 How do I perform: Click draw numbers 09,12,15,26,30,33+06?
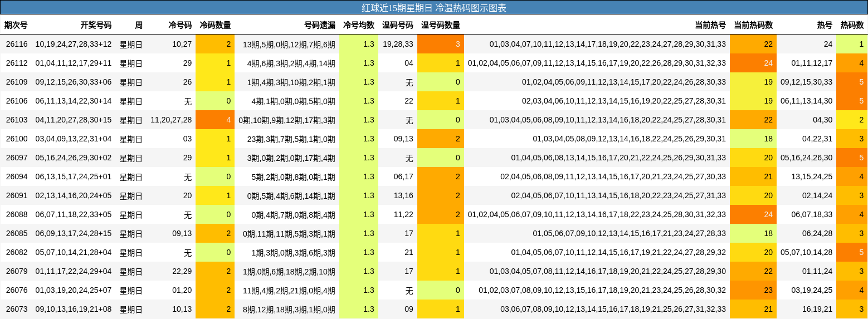[74, 82]
